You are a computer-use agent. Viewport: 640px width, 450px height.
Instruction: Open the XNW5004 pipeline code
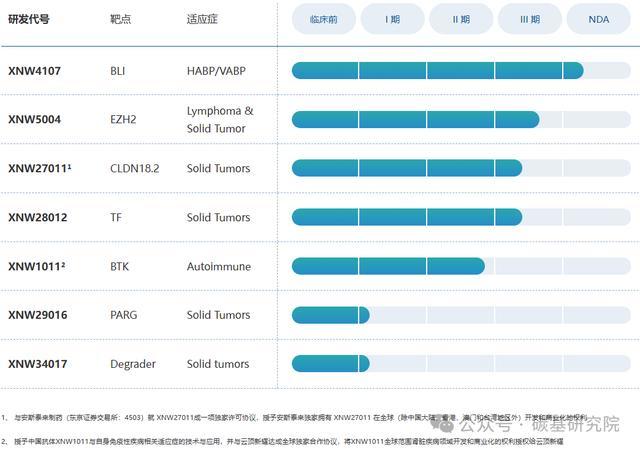coord(35,120)
